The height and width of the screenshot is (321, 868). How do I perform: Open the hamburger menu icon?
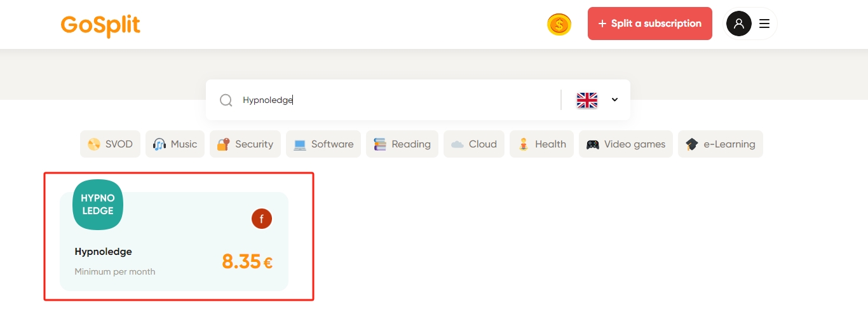click(764, 24)
